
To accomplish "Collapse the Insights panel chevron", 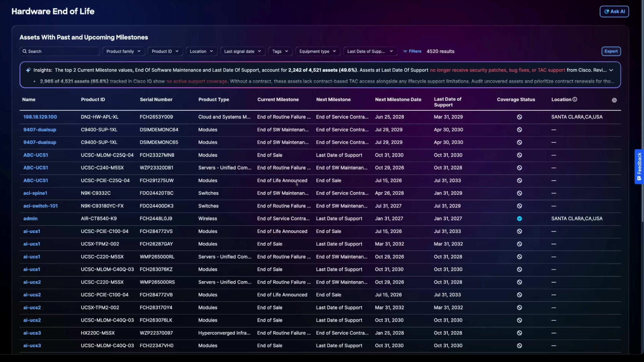I will click(x=611, y=70).
